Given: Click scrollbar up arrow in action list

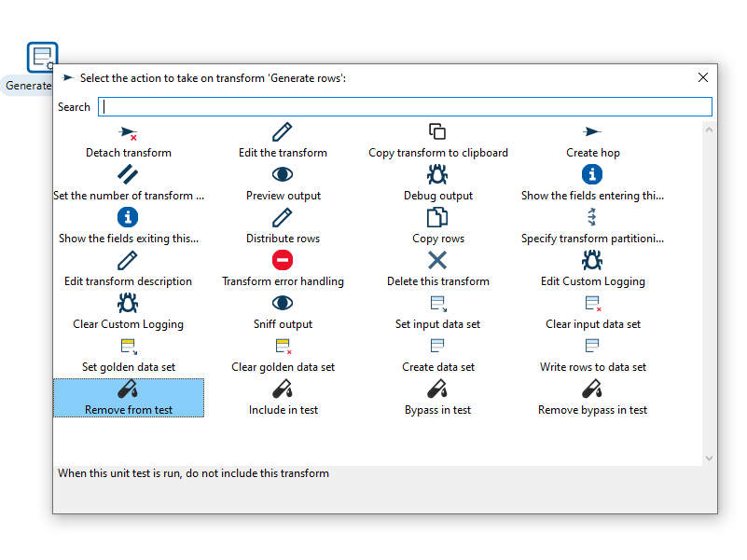Looking at the screenshot, I should pyautogui.click(x=709, y=130).
